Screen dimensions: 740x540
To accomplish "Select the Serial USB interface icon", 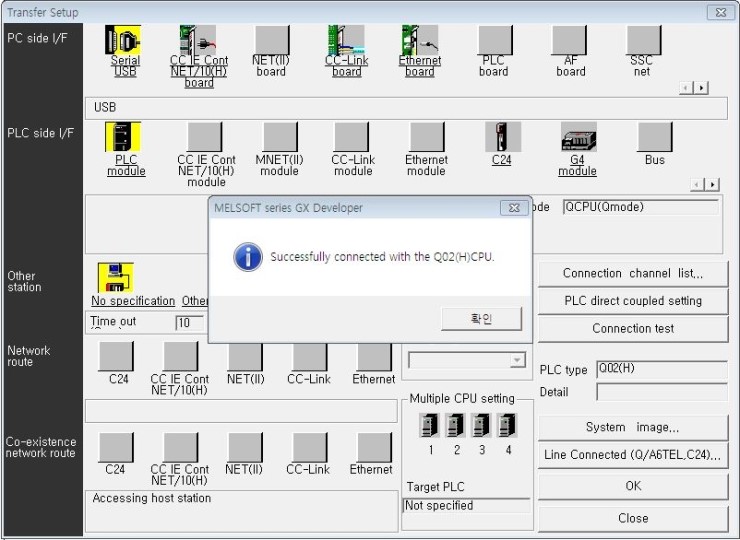I will 123,40.
